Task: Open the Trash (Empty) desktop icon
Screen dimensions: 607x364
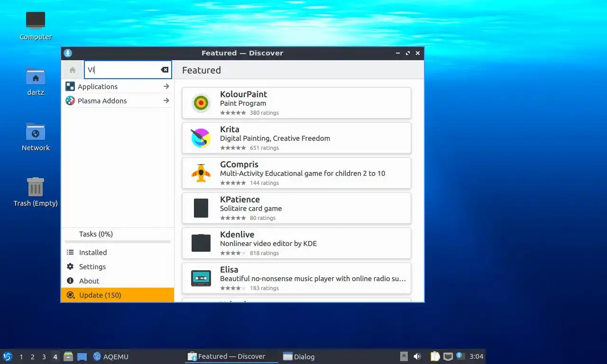Action: pos(36,192)
